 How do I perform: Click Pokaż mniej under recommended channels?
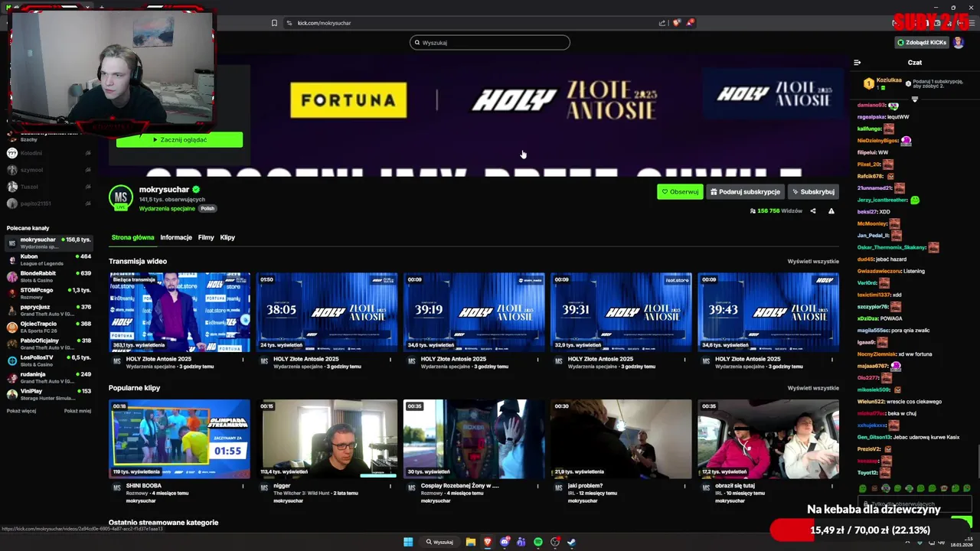click(x=77, y=411)
